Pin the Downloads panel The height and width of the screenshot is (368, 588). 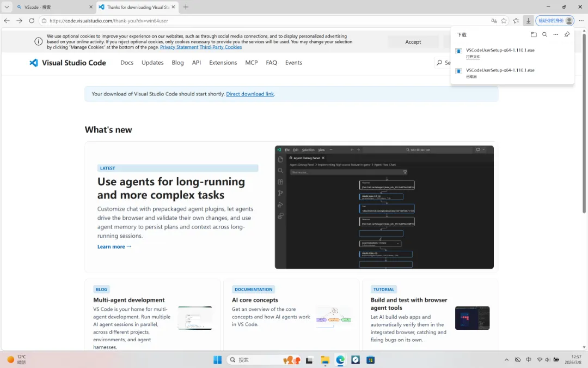(567, 34)
